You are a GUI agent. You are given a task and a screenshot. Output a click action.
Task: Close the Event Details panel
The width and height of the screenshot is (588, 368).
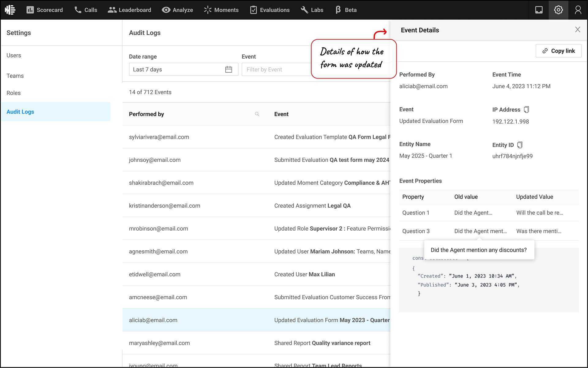(578, 29)
